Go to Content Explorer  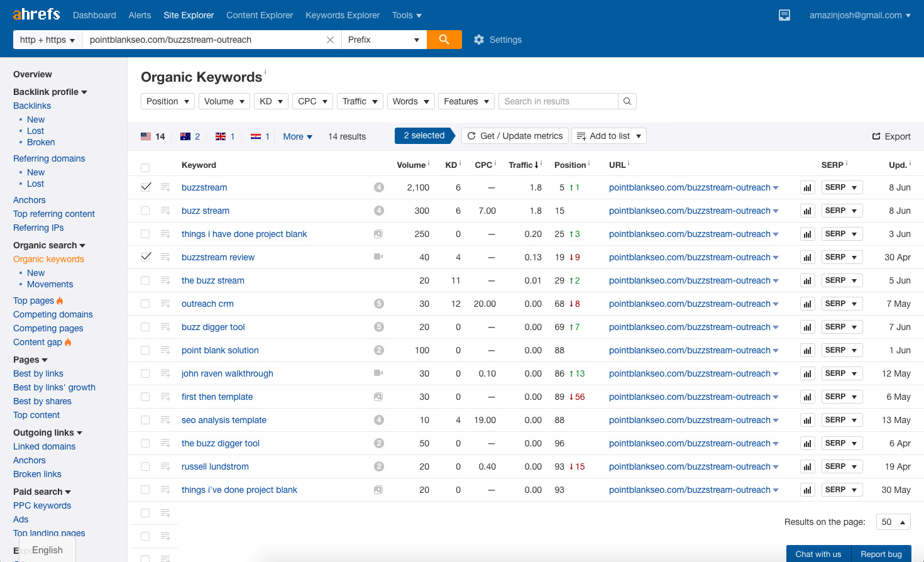(260, 15)
